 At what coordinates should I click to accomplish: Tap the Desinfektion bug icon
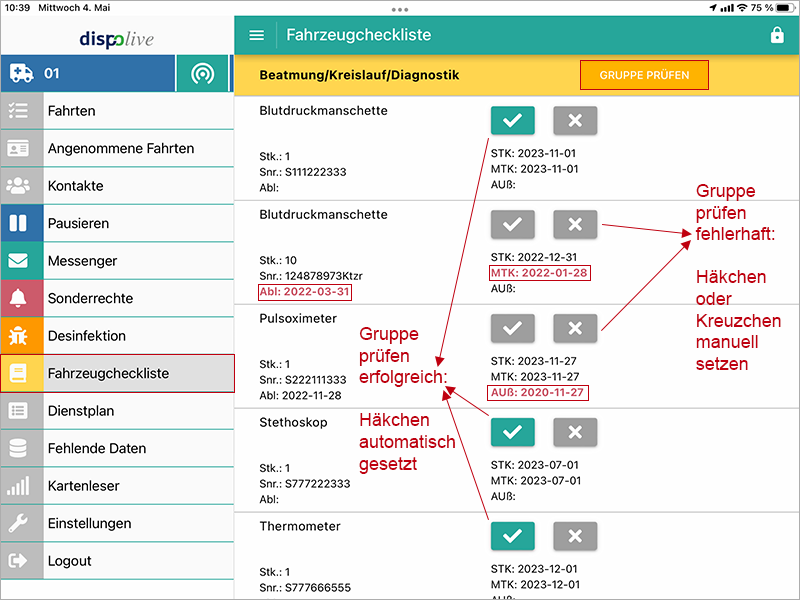pyautogui.click(x=18, y=336)
